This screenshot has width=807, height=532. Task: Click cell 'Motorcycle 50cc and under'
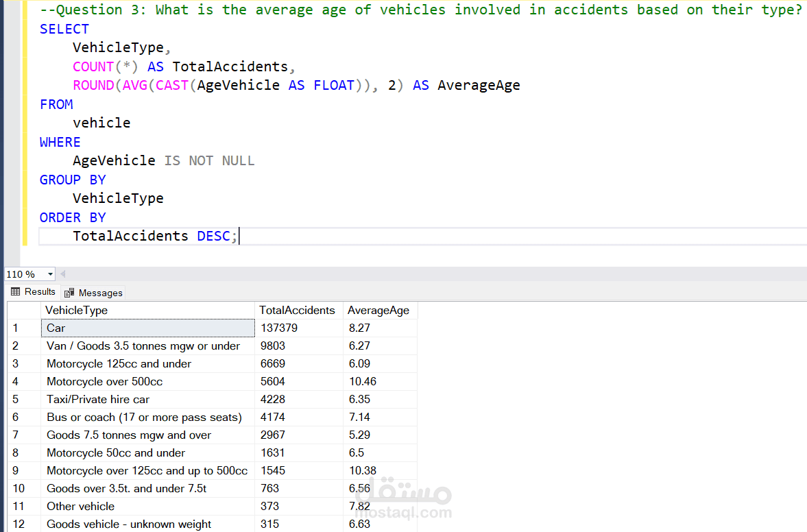click(147, 452)
